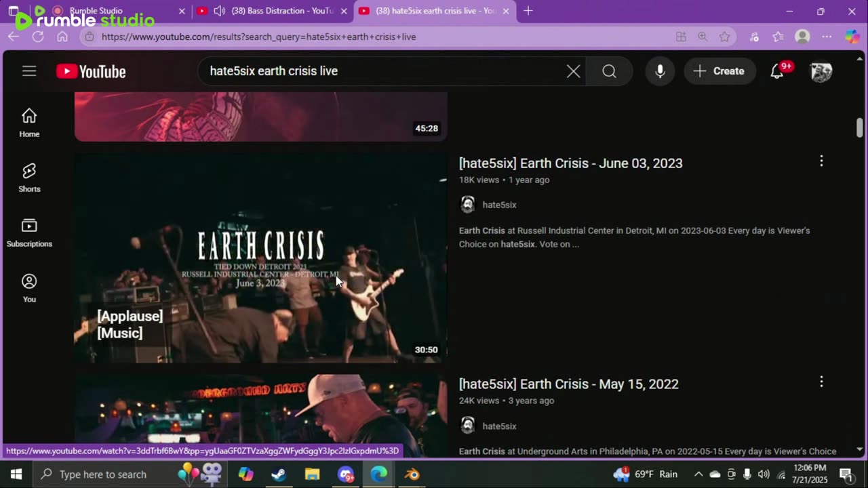Open a new browser tab
Screen dimensions: 868x488
tap(528, 11)
